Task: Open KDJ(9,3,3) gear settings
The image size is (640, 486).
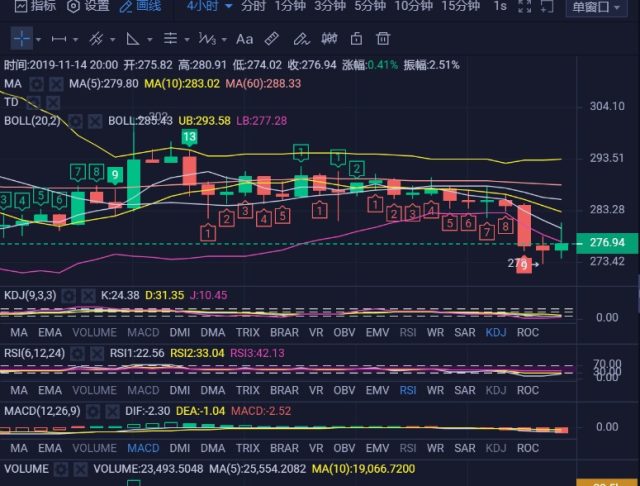Action: 69,295
